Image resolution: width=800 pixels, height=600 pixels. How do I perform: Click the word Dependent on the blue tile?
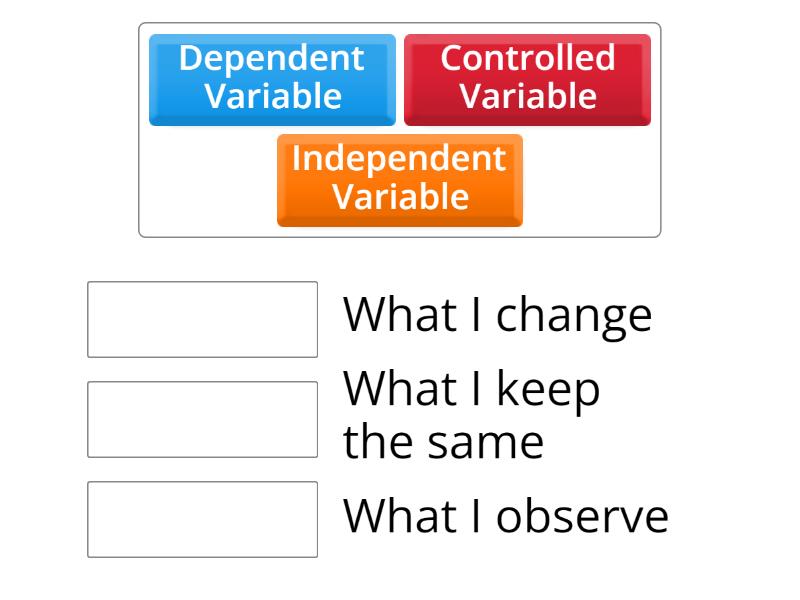pos(272,58)
